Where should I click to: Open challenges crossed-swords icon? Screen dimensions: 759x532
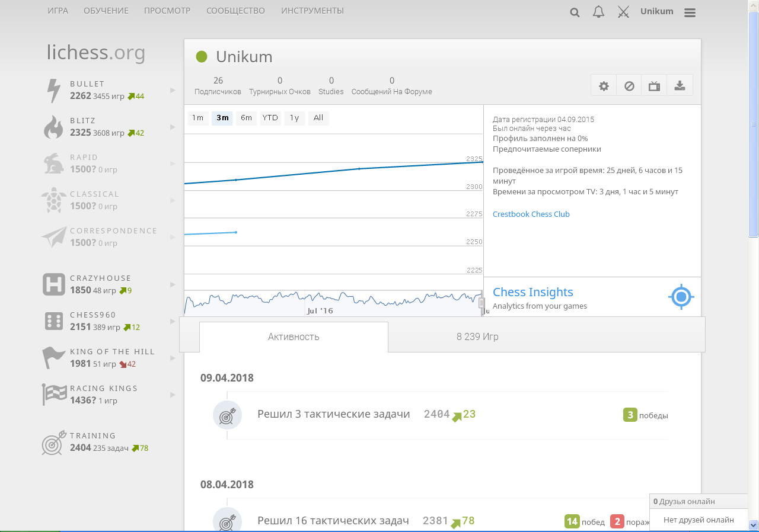click(623, 12)
